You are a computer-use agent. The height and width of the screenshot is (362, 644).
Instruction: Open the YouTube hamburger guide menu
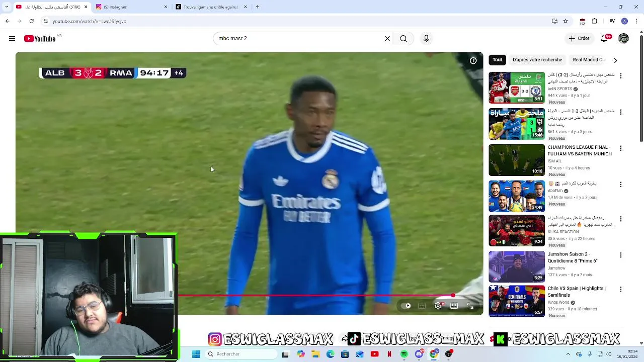tap(12, 39)
